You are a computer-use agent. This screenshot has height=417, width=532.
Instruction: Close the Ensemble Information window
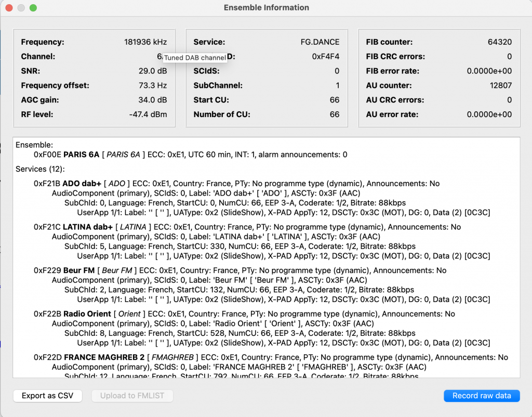(9, 8)
